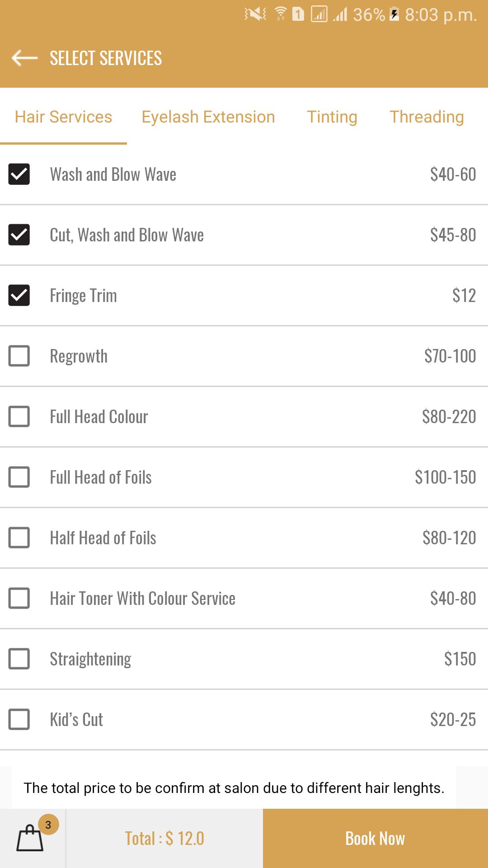Viewport: 488px width, 868px height.
Task: Tap the back arrow icon
Action: (x=24, y=58)
